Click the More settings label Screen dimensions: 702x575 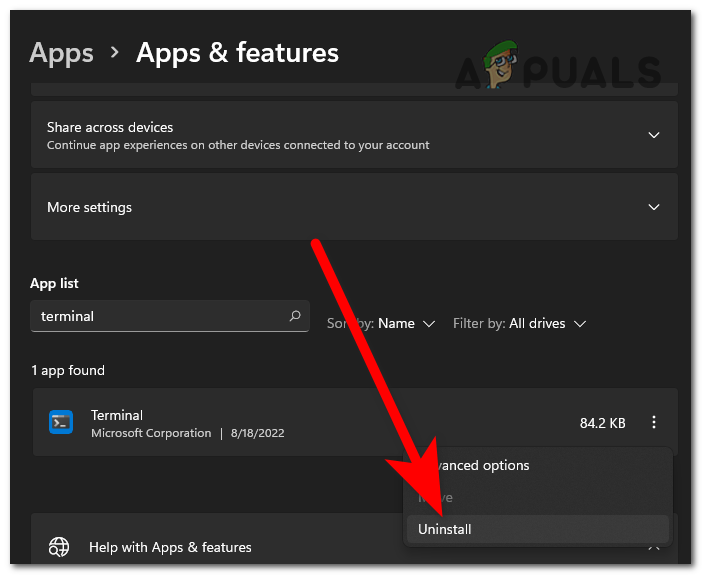[90, 207]
